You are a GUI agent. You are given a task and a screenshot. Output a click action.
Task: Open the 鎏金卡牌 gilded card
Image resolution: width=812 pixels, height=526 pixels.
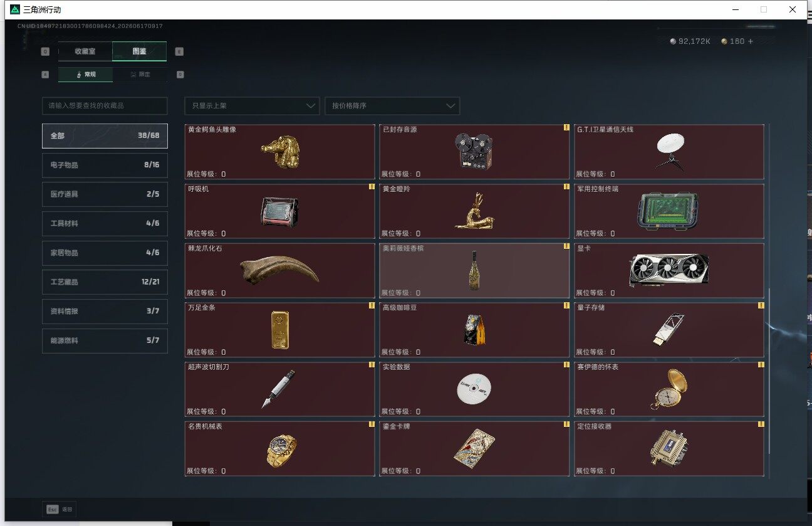474,449
